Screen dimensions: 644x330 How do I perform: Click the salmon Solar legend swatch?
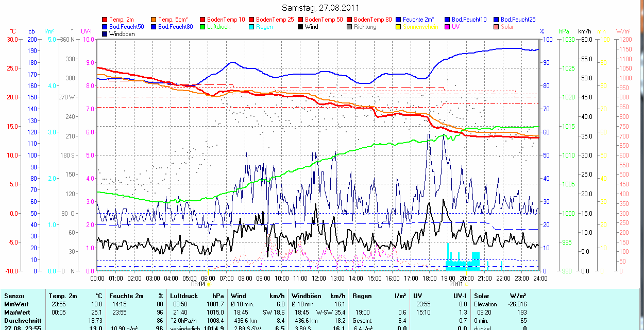click(496, 27)
